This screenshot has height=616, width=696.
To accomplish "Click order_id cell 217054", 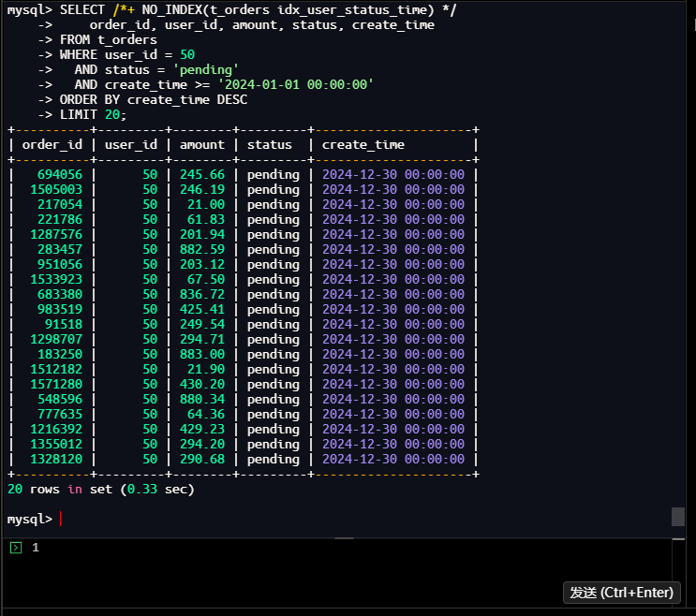I will (60, 204).
